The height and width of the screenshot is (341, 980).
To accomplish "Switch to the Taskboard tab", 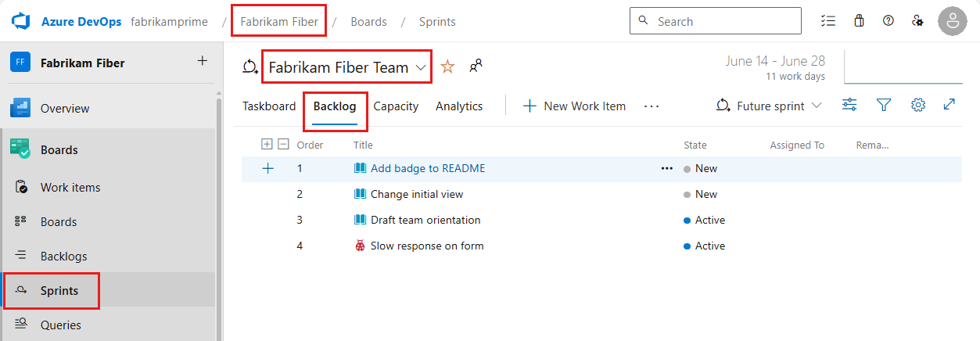I will pyautogui.click(x=269, y=106).
